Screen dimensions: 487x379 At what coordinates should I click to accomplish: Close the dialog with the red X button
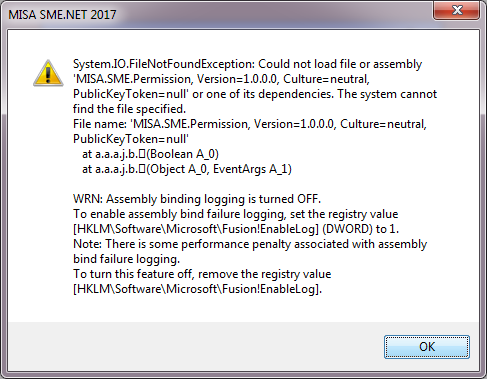[457, 10]
